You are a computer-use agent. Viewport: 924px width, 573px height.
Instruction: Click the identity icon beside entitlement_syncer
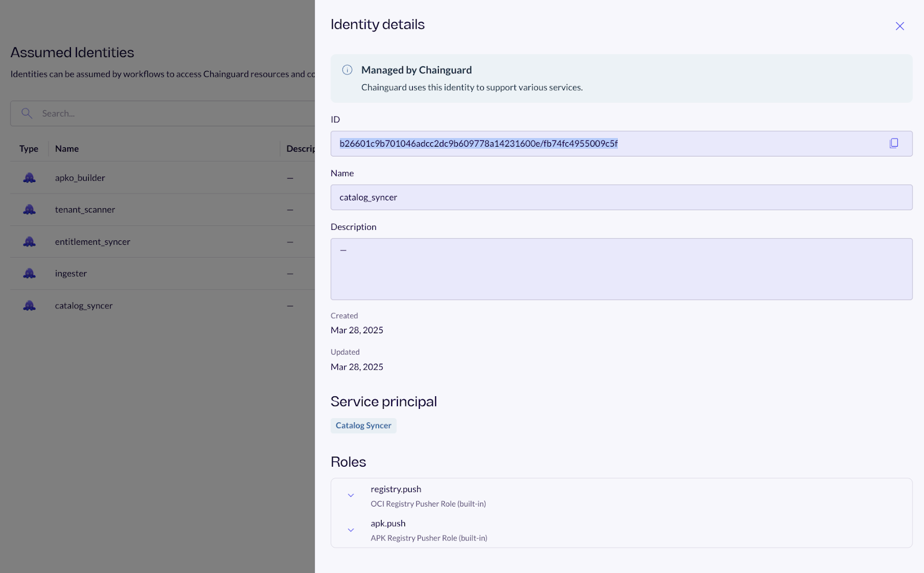(28, 241)
